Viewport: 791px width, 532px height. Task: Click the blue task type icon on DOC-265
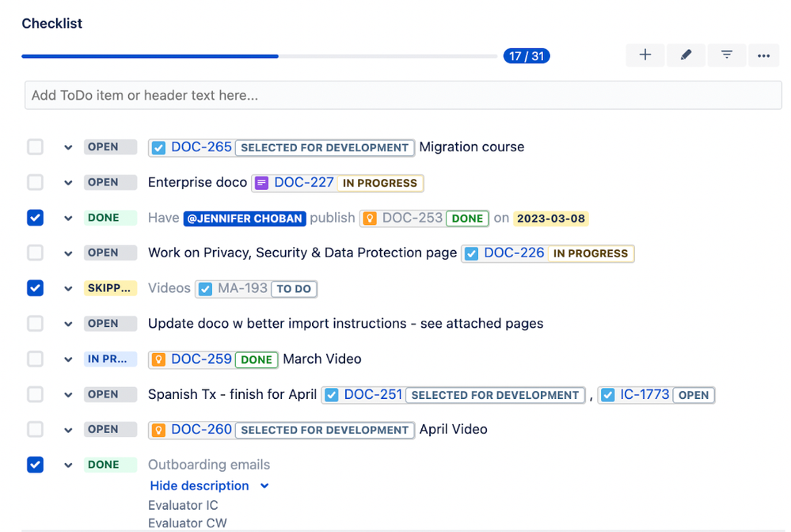158,147
